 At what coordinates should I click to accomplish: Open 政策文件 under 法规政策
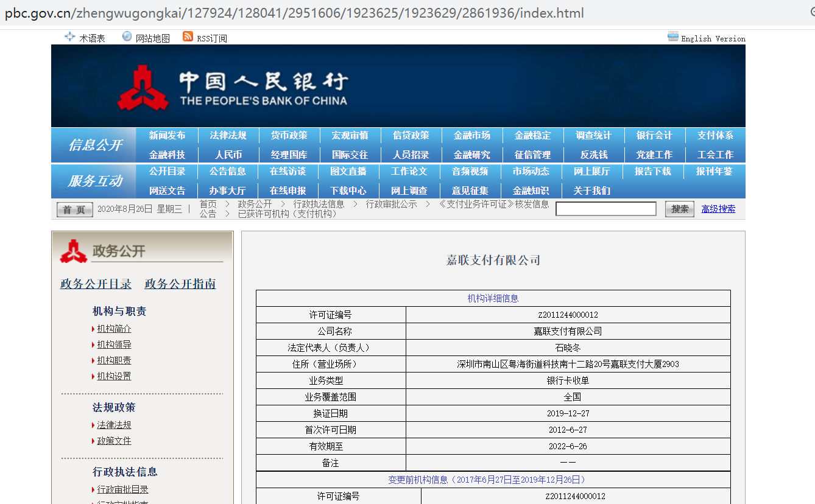click(x=114, y=441)
